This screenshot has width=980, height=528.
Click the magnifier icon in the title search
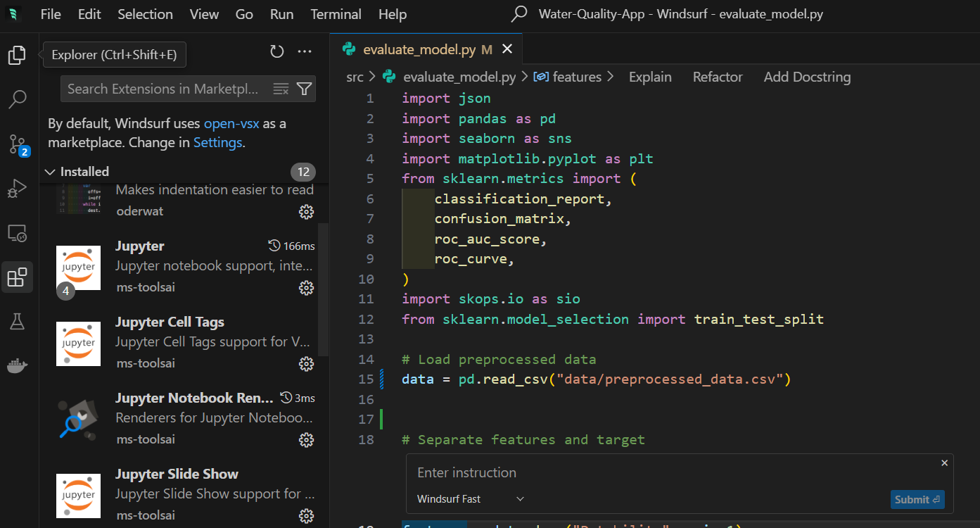519,14
